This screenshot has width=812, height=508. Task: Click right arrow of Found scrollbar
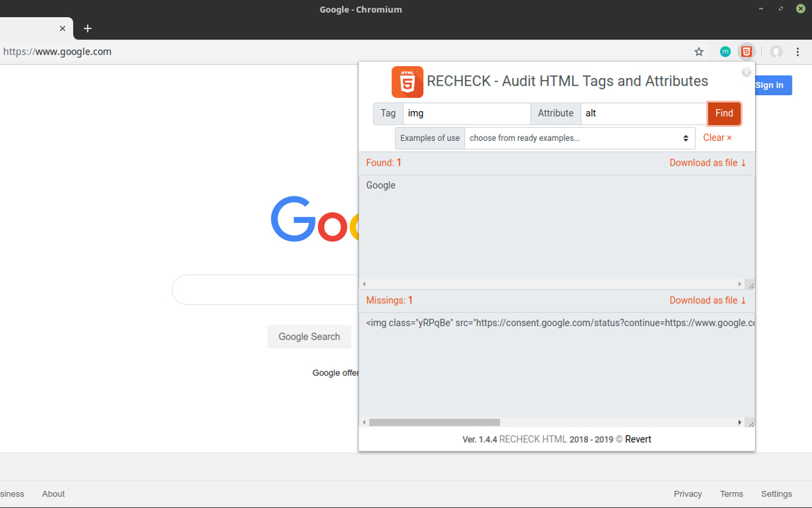[740, 284]
